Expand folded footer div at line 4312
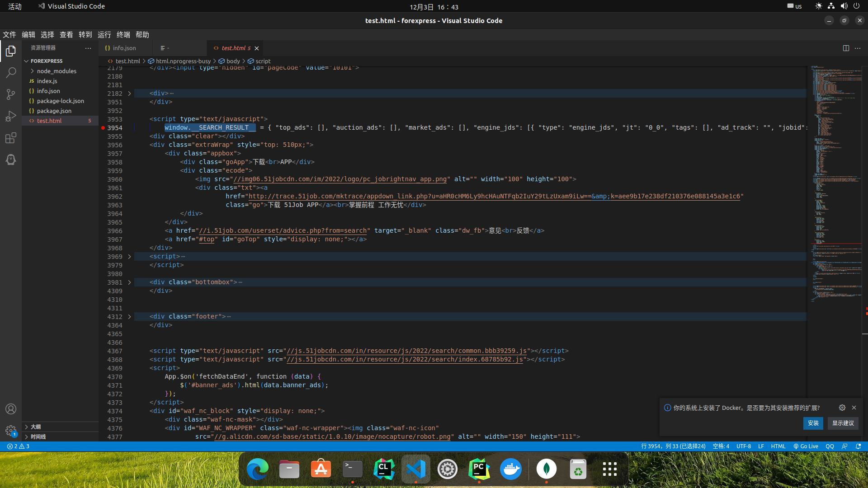 click(x=129, y=317)
